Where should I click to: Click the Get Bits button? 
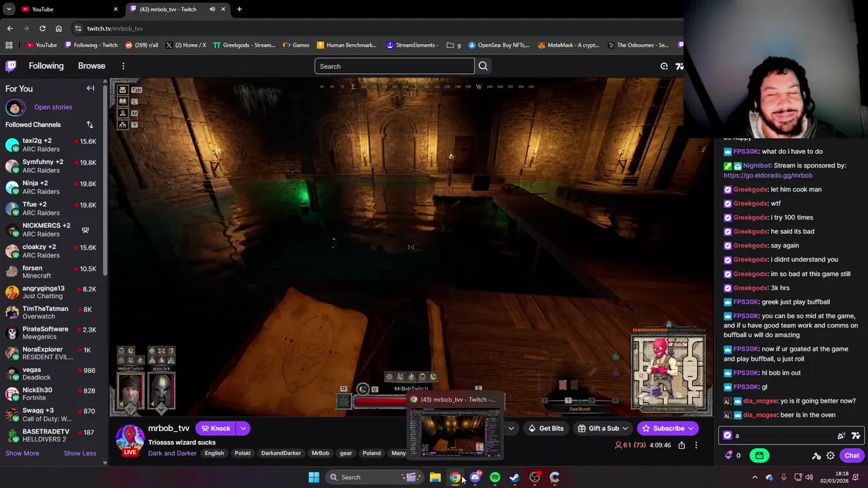pos(545,428)
